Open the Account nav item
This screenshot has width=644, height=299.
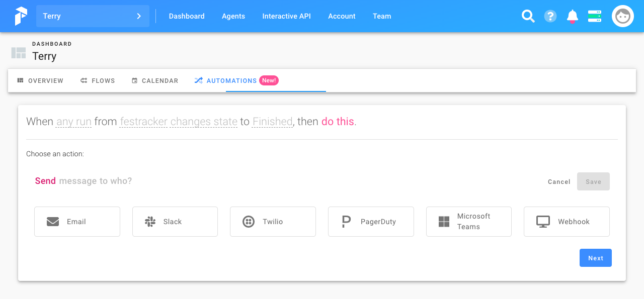[342, 16]
